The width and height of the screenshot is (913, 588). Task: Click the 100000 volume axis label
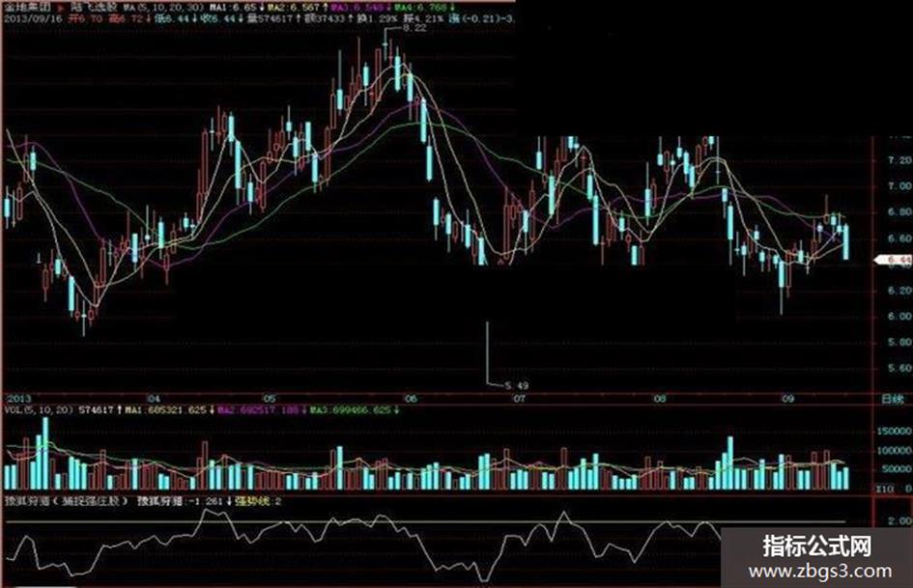click(x=894, y=451)
